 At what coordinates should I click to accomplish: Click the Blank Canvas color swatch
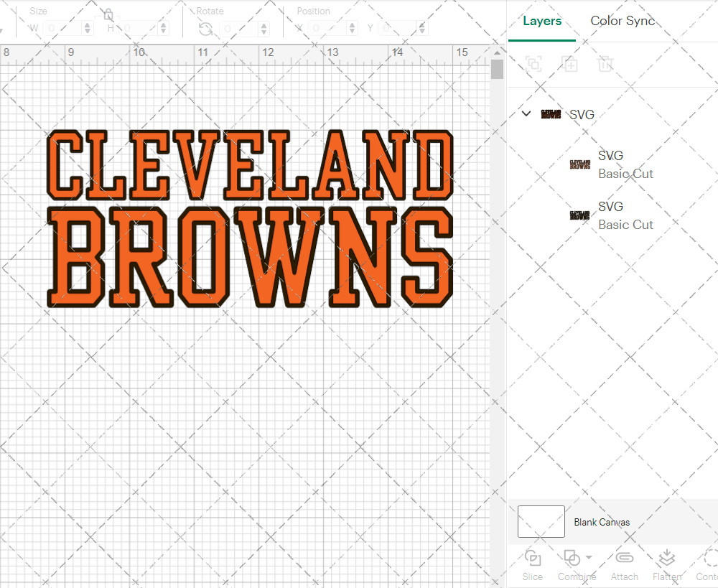541,522
